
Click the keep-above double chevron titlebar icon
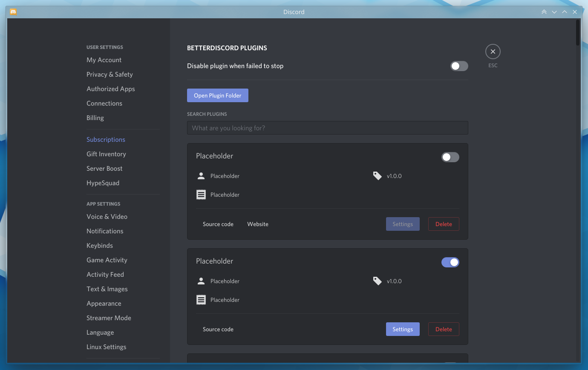point(544,11)
